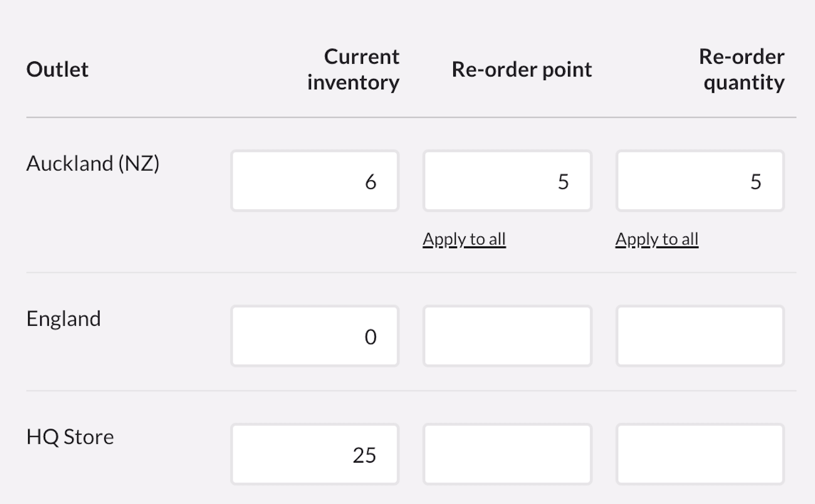The image size is (815, 504).
Task: Focus the empty re-order point field for England
Action: pyautogui.click(x=507, y=335)
